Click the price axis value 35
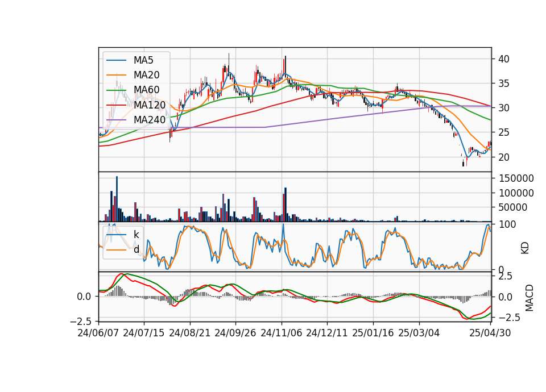The width and height of the screenshot is (546, 392). (503, 84)
